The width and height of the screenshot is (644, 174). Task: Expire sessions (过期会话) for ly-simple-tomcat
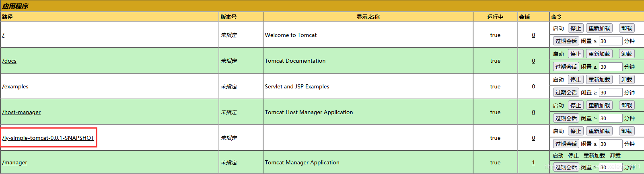[x=566, y=144]
